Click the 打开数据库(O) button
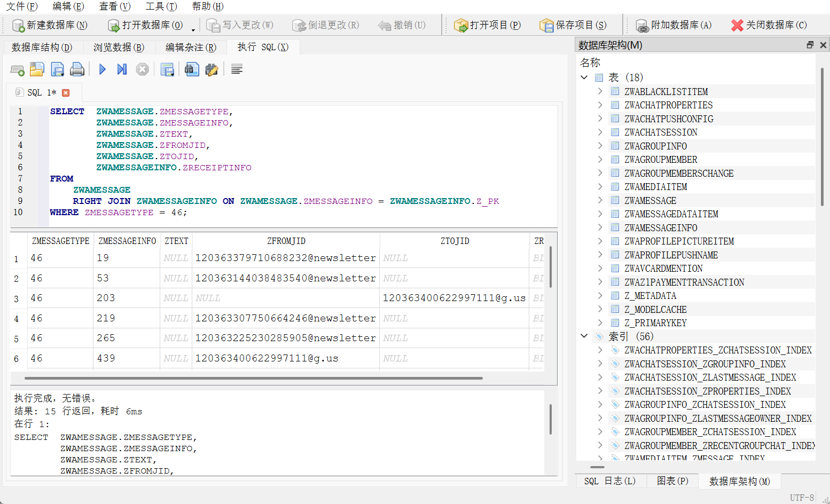This screenshot has height=504, width=830. click(146, 25)
